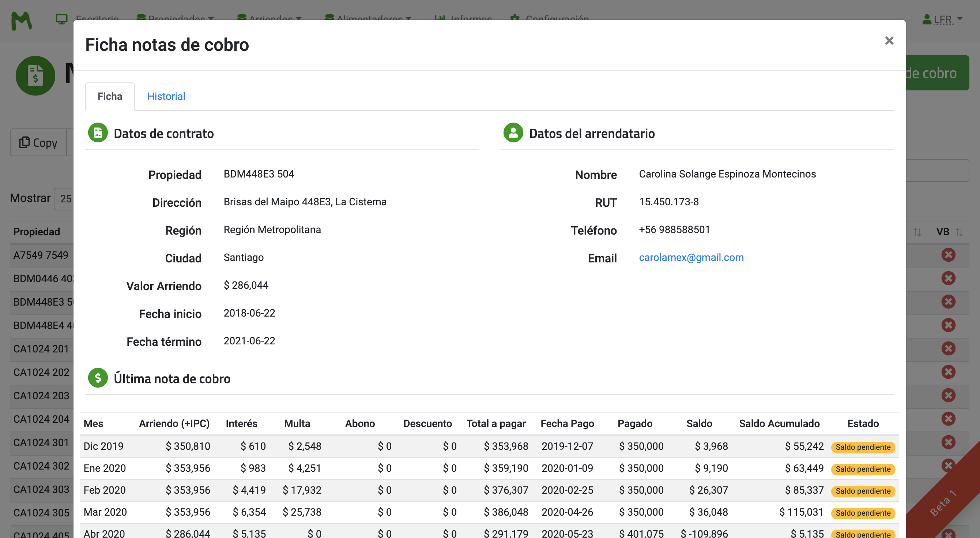
Task: Select the A7549 7549 property row
Action: pyautogui.click(x=41, y=255)
